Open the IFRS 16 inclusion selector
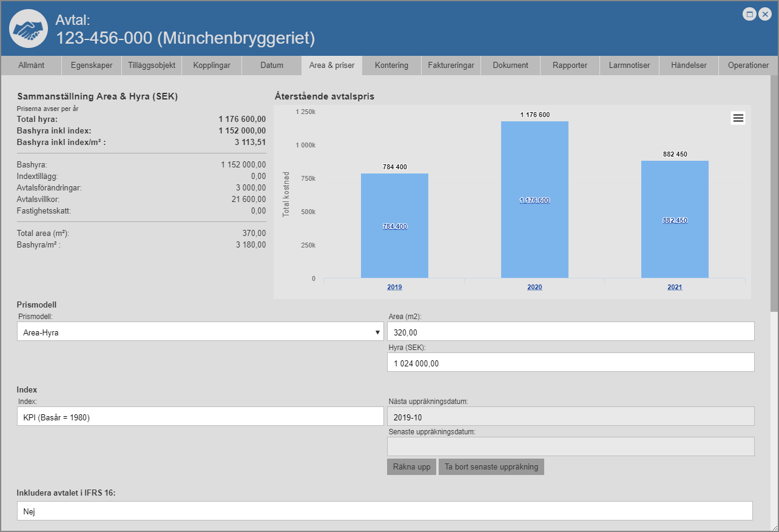The width and height of the screenshot is (779, 532). click(x=385, y=511)
